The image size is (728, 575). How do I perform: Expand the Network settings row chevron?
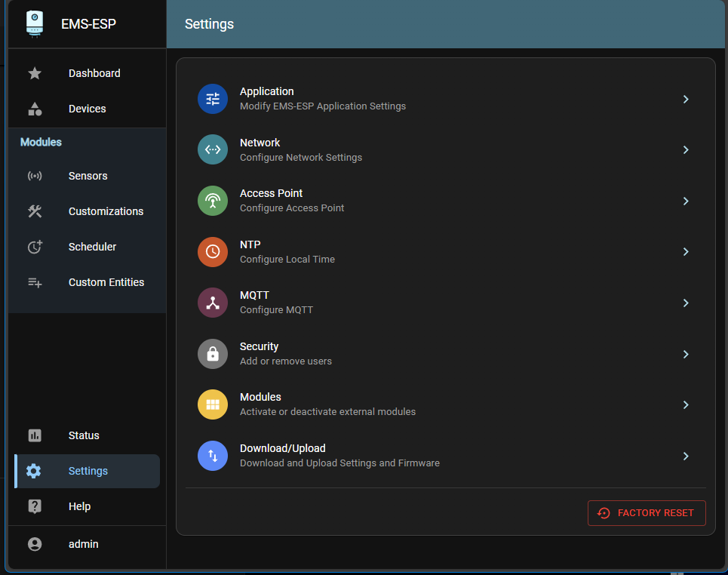[x=686, y=149]
